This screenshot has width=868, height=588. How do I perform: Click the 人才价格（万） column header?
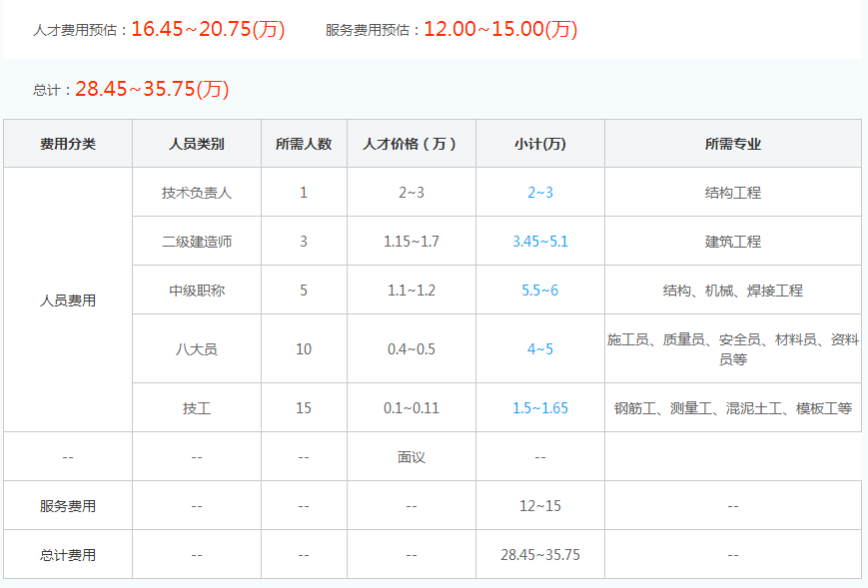(411, 144)
